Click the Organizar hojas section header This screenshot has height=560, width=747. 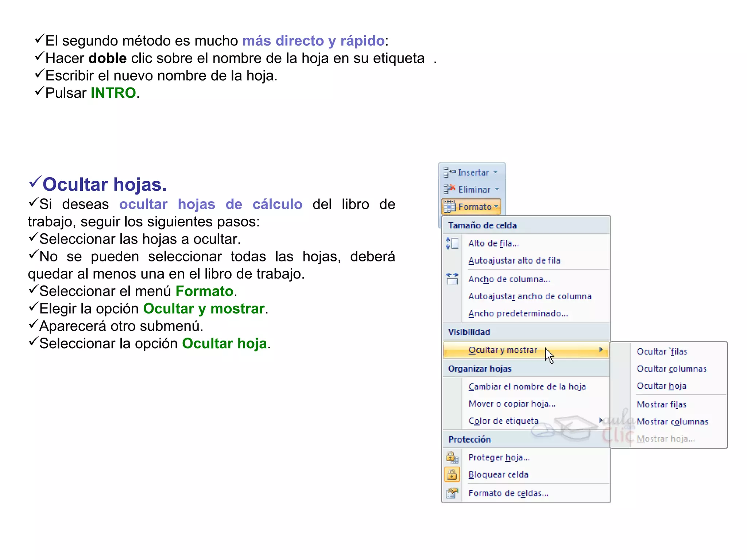click(x=480, y=369)
